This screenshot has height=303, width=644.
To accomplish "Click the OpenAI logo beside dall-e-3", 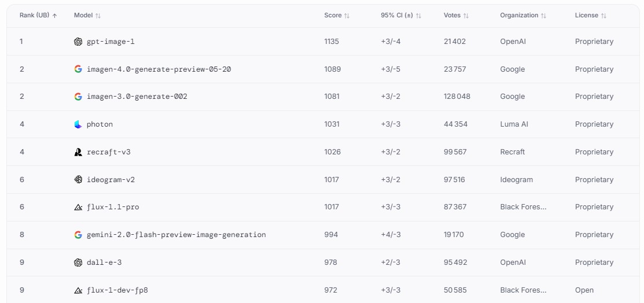I will (x=78, y=263).
